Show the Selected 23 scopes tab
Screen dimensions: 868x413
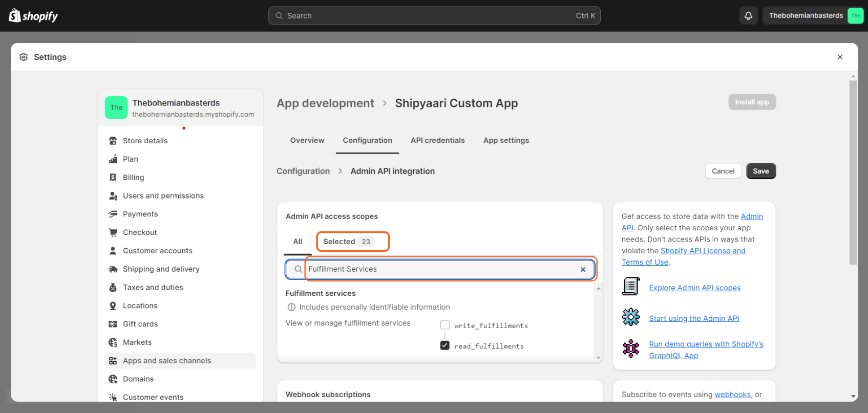pyautogui.click(x=349, y=242)
